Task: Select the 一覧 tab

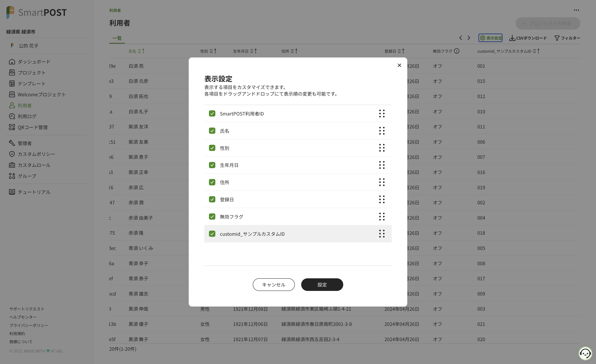Action: point(117,38)
